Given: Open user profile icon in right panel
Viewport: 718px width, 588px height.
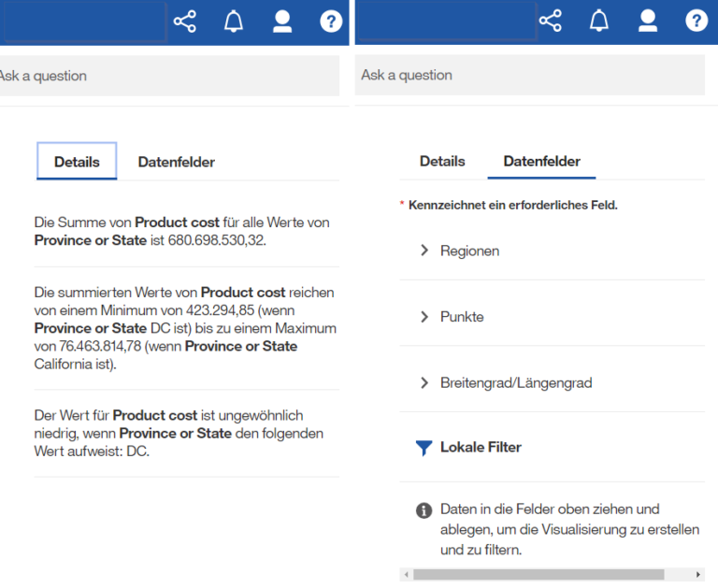Looking at the screenshot, I should tap(648, 21).
